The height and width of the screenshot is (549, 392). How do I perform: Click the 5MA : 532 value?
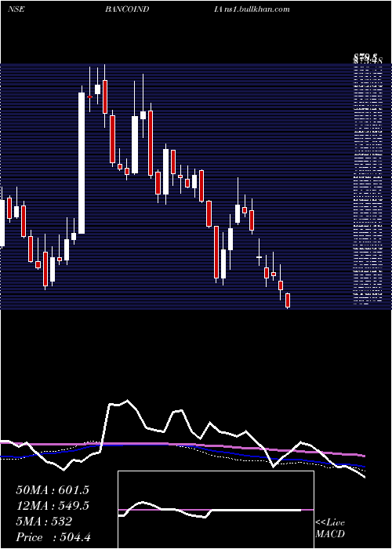pyautogui.click(x=44, y=522)
